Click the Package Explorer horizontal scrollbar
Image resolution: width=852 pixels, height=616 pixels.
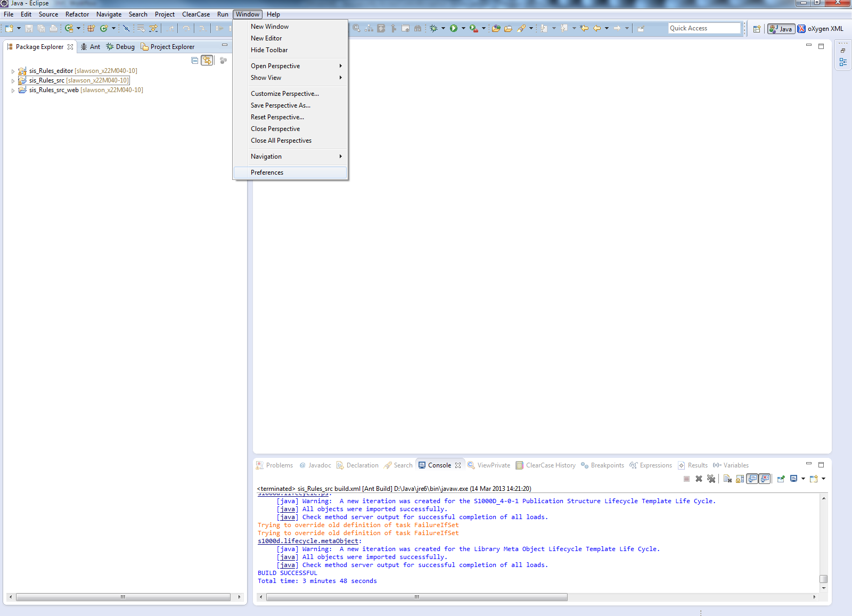(123, 597)
